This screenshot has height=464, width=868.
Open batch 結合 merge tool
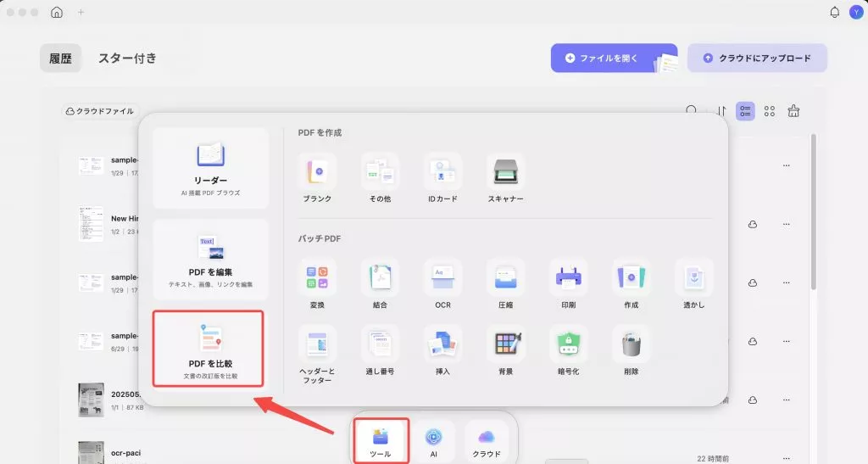tap(380, 284)
